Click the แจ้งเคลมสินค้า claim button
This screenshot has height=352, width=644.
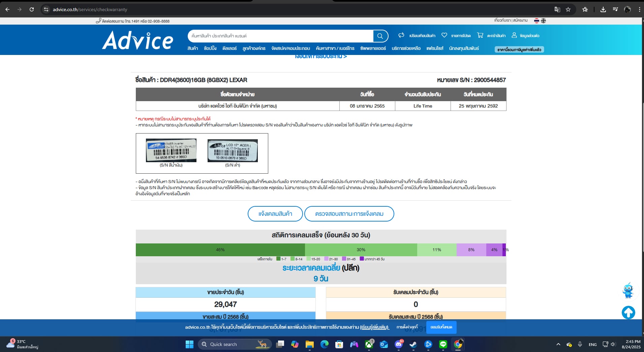(275, 214)
